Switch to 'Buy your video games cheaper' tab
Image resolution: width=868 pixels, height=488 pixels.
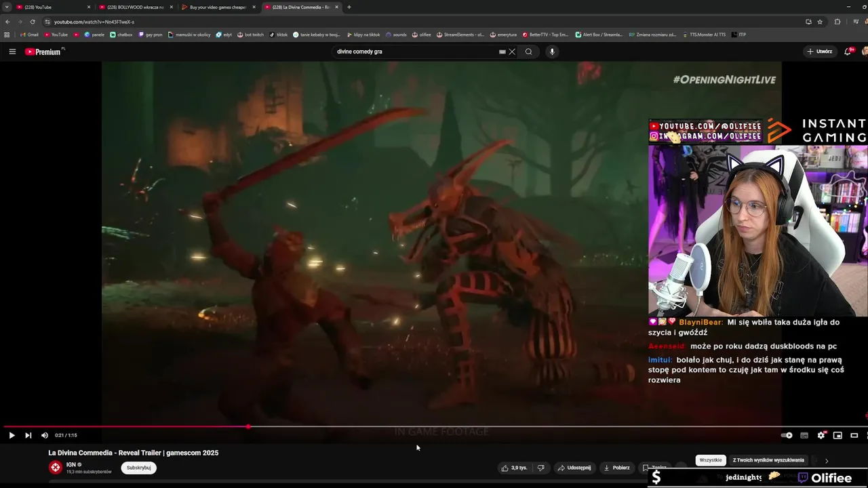point(218,7)
